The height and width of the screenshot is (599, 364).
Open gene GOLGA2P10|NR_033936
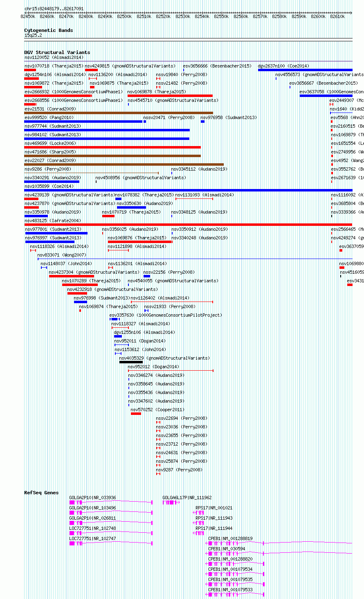pyautogui.click(x=92, y=498)
